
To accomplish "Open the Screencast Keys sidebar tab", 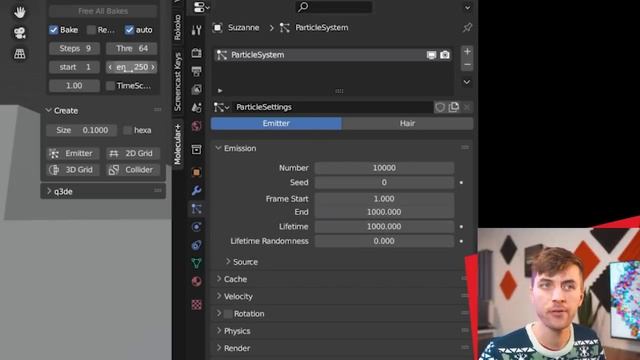I will [178, 82].
